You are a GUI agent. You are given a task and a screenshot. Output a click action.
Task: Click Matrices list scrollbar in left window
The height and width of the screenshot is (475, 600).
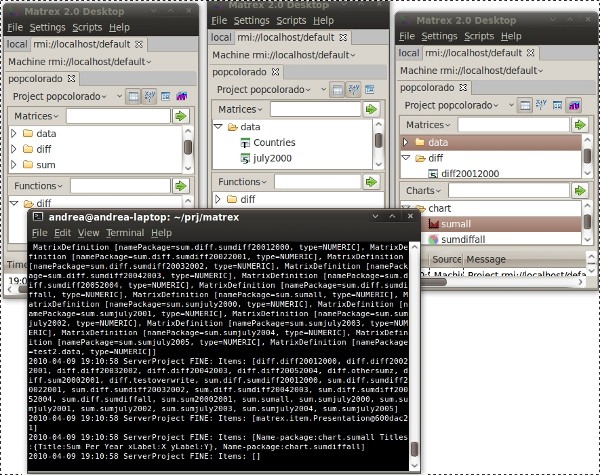(188, 147)
